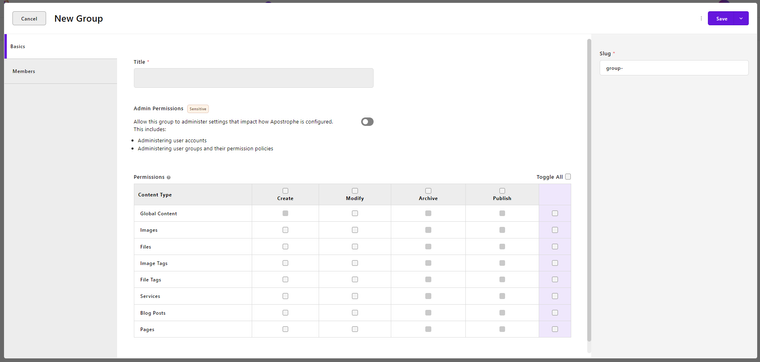Screen dimensions: 760x362
Task: Tick the Publish column header checkbox
Action: click(502, 191)
